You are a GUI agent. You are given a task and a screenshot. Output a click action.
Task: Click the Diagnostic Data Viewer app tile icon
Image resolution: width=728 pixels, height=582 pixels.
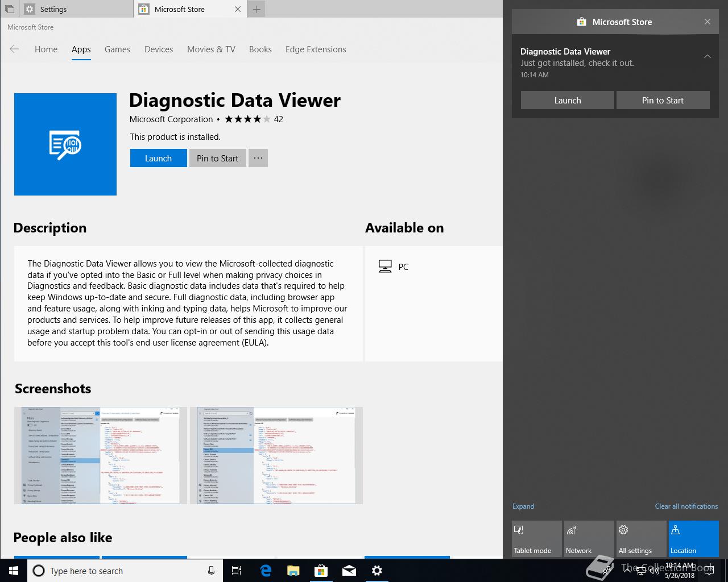click(x=65, y=144)
